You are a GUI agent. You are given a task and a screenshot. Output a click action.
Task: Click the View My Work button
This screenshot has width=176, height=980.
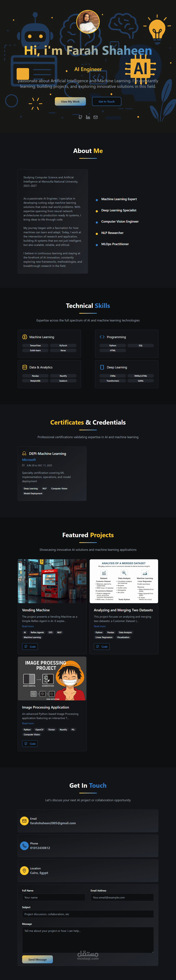pyautogui.click(x=70, y=102)
